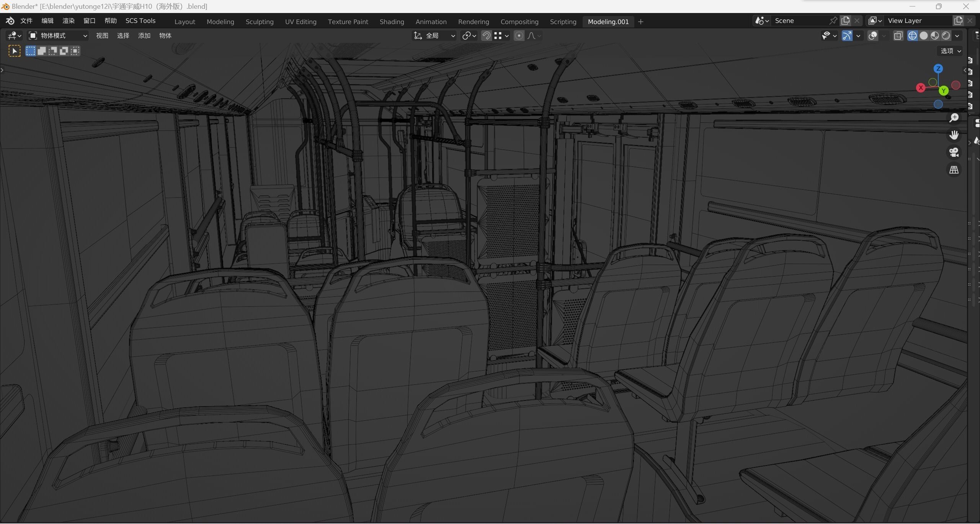This screenshot has height=524, width=980.
Task: Add a new workspace with plus button
Action: 640,22
